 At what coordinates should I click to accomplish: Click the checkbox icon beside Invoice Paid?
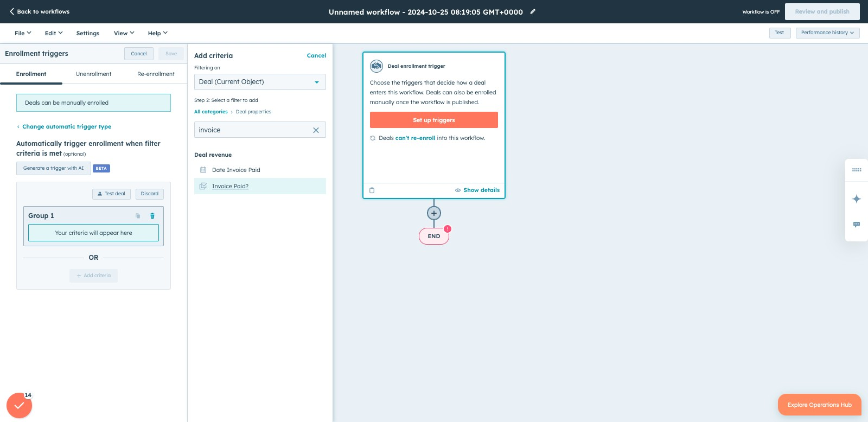(203, 186)
